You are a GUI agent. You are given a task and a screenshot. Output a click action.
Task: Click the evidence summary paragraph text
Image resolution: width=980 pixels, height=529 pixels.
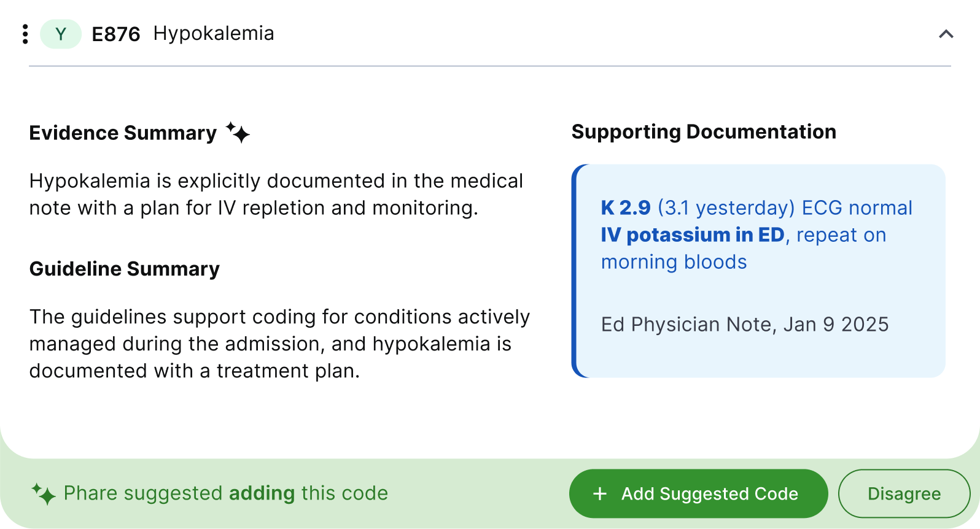click(276, 195)
